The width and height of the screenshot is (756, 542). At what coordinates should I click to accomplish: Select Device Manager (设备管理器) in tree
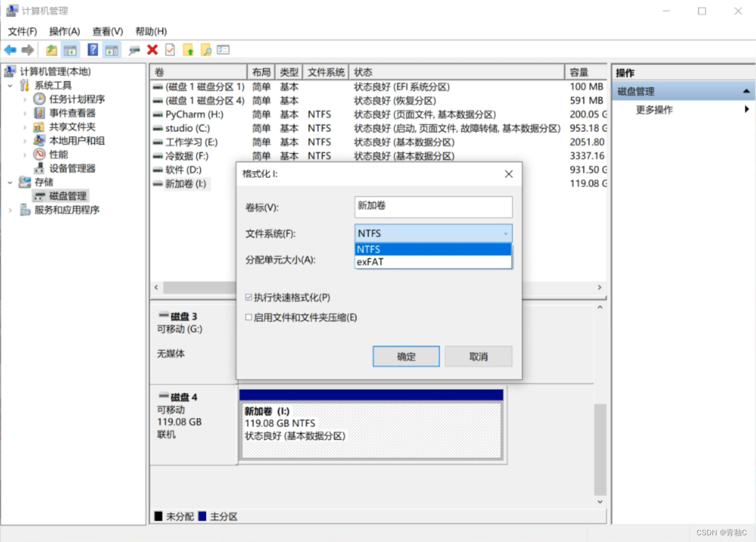[72, 168]
